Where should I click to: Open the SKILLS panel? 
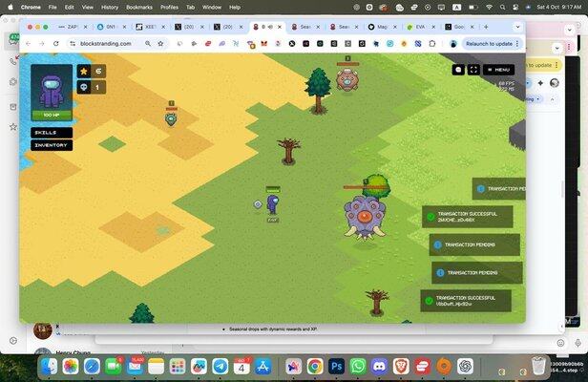coord(45,133)
